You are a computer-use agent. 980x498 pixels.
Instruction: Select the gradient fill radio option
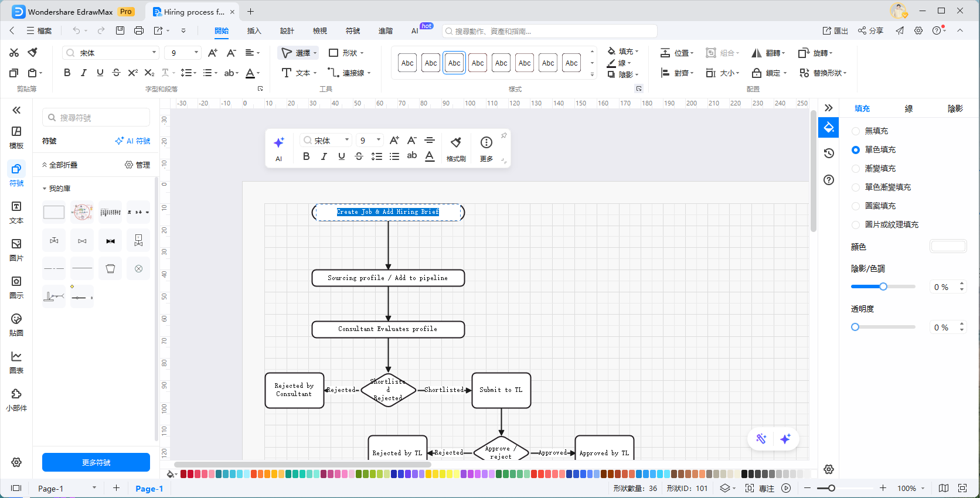(856, 169)
